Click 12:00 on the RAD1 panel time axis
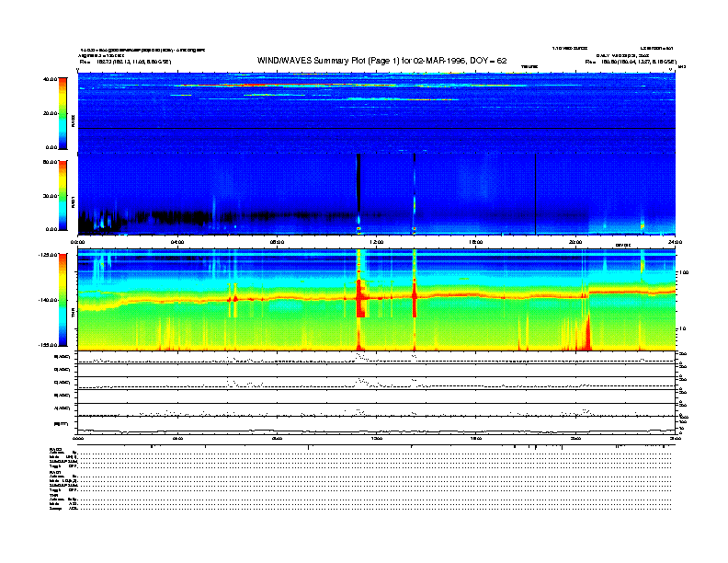 377,242
